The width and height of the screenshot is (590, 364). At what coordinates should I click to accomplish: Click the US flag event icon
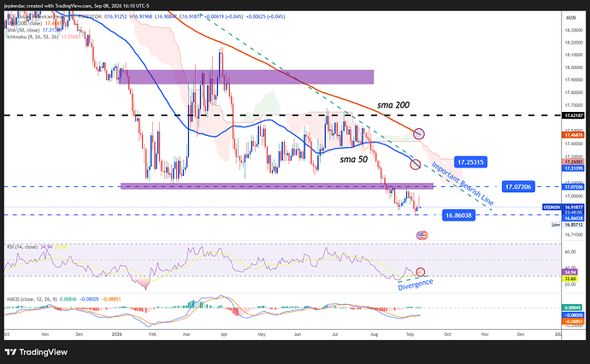(x=422, y=235)
